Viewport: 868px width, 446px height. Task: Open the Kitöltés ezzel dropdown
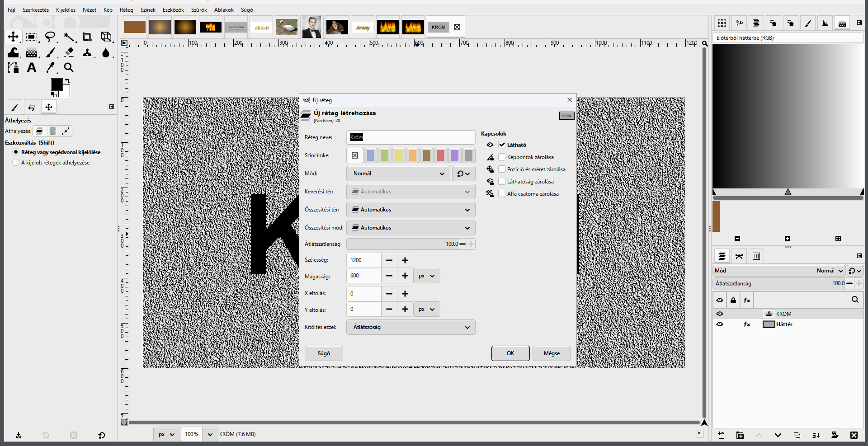point(411,327)
